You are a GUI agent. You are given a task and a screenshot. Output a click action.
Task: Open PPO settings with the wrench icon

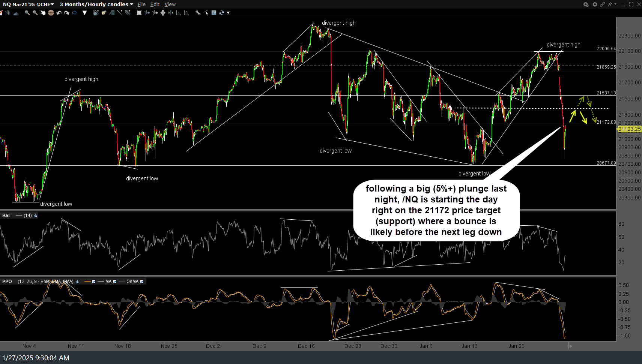coord(77,281)
